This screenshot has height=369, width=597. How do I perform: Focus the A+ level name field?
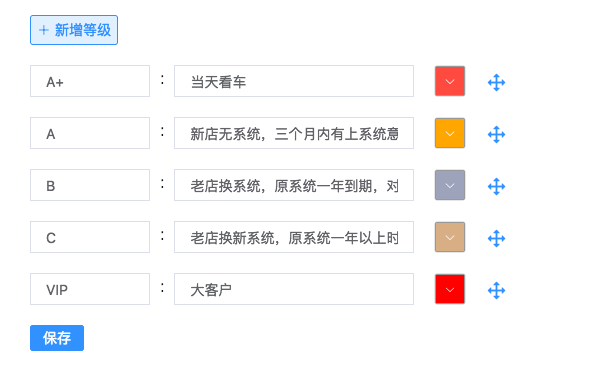(x=90, y=81)
